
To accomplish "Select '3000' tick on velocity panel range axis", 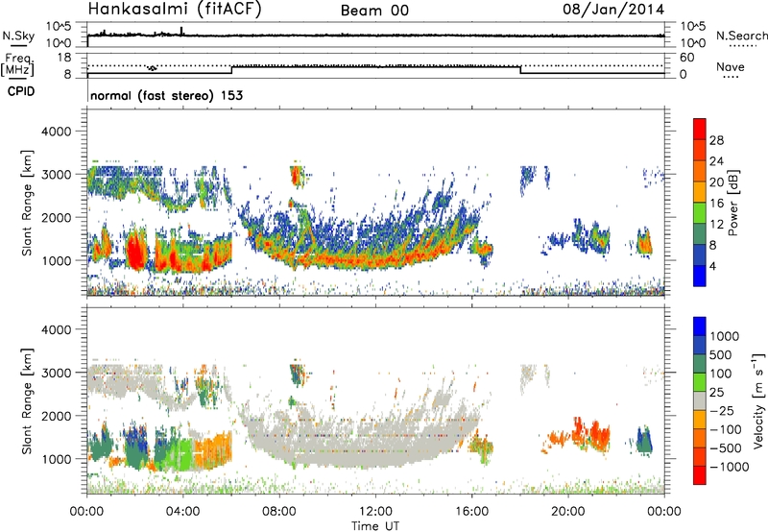I will coord(56,373).
